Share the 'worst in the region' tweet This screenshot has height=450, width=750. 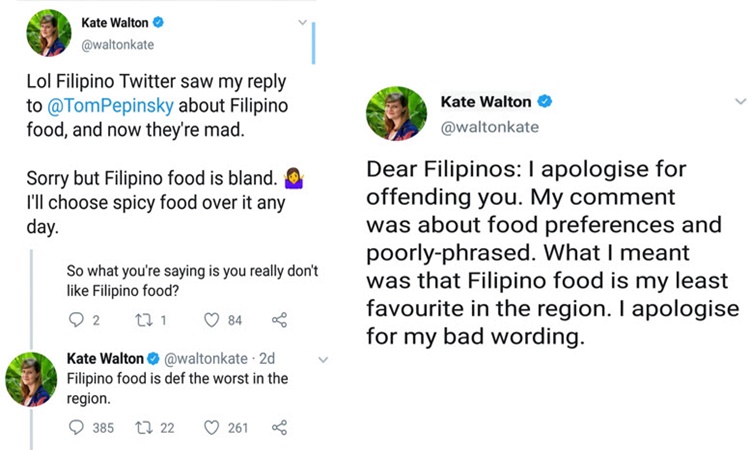point(279,427)
